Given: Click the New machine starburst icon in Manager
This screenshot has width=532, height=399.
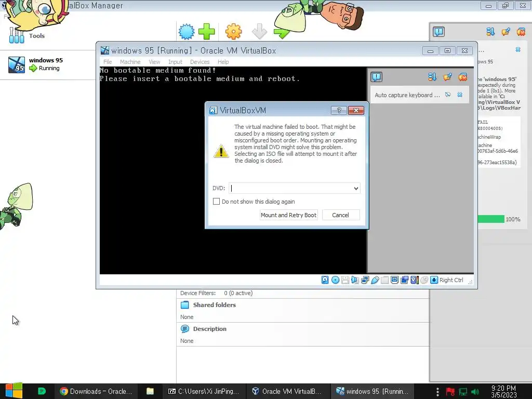Looking at the screenshot, I should click(x=187, y=32).
